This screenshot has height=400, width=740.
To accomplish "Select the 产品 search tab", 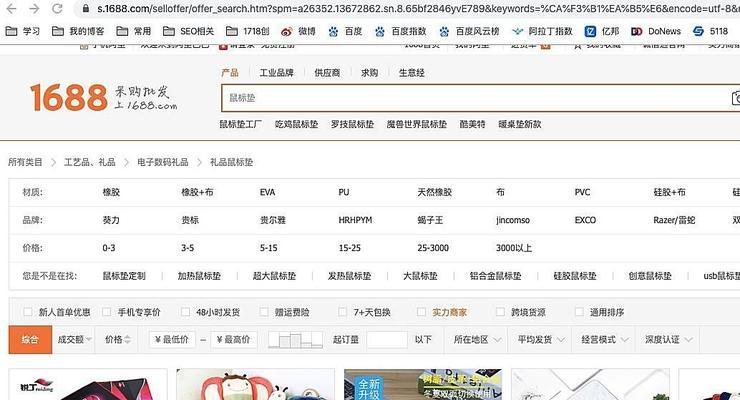I will pyautogui.click(x=230, y=73).
